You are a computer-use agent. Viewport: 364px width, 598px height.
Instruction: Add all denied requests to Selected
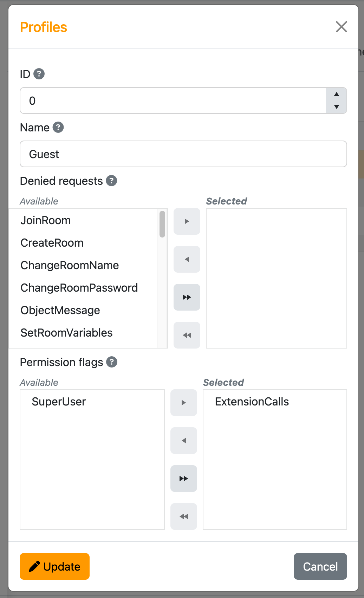(187, 297)
